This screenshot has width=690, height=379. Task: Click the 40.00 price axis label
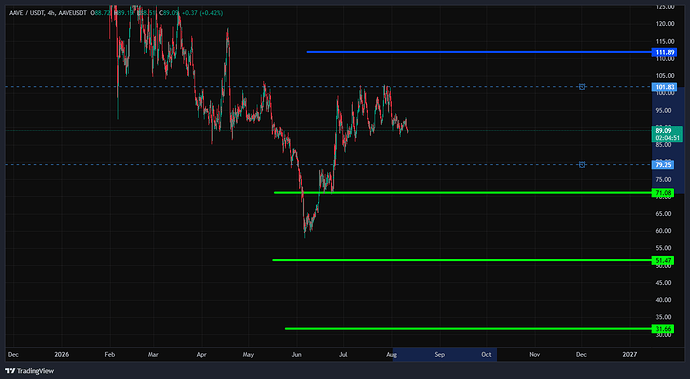664,300
